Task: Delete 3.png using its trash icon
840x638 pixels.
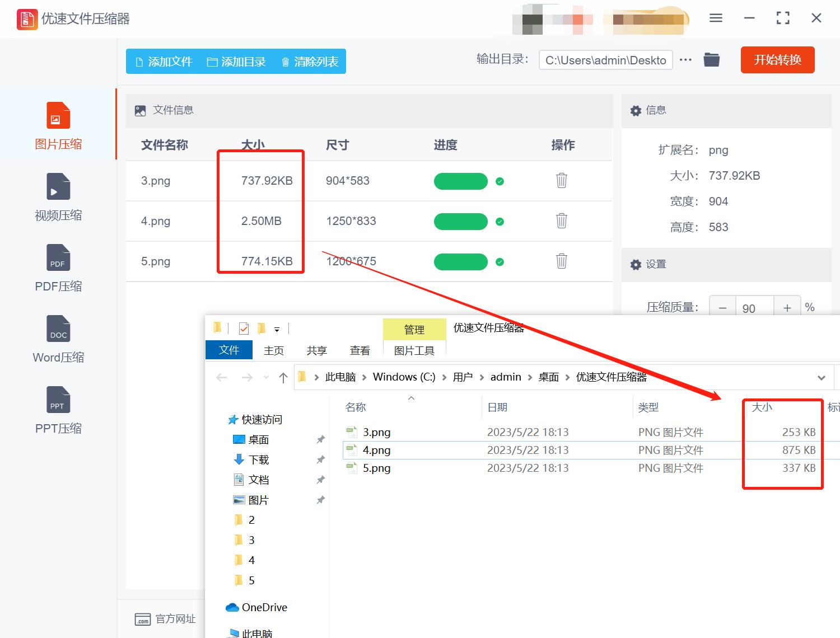Action: 561,181
